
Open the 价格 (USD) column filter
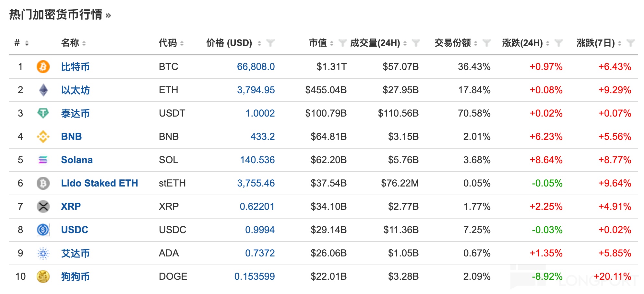pyautogui.click(x=270, y=43)
